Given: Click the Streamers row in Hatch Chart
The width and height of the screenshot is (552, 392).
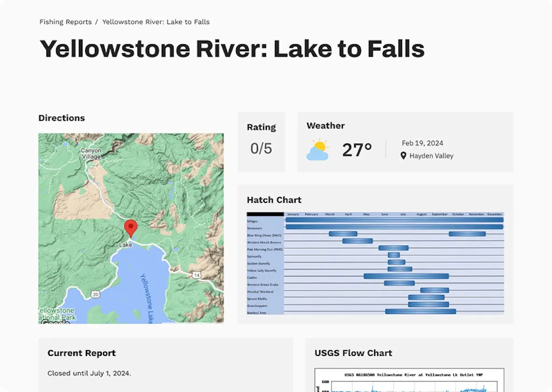Looking at the screenshot, I should (375, 228).
